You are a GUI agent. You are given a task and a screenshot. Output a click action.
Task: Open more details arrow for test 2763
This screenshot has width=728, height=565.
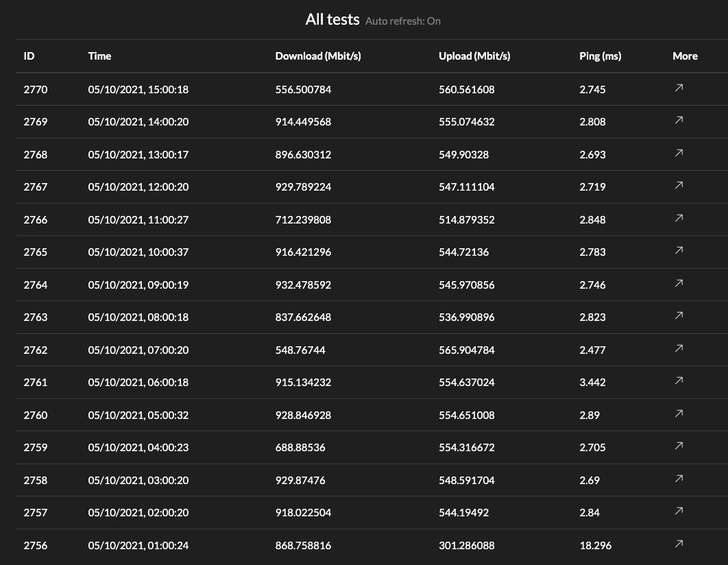coord(679,315)
